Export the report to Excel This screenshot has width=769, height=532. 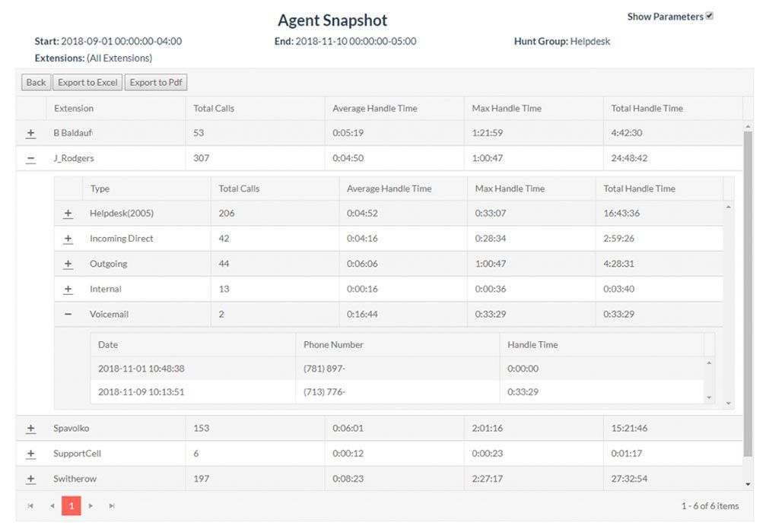87,83
